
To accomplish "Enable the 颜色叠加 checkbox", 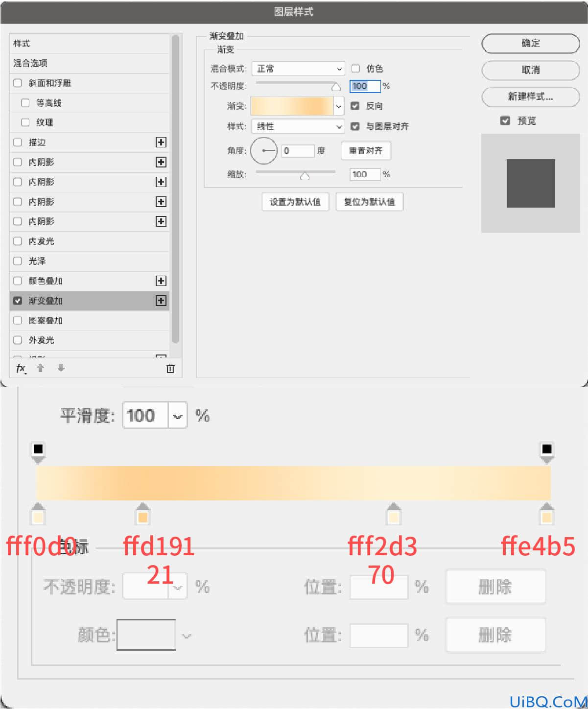I will coord(18,281).
